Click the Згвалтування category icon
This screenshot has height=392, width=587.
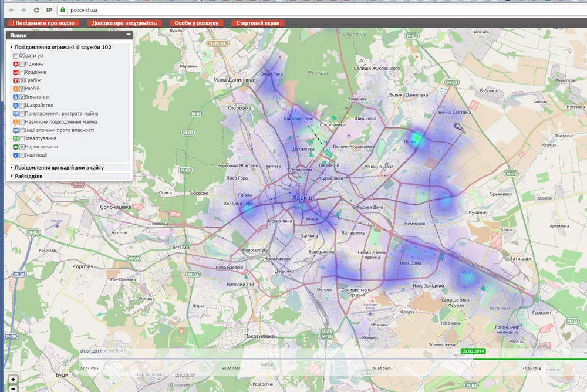pos(16,138)
